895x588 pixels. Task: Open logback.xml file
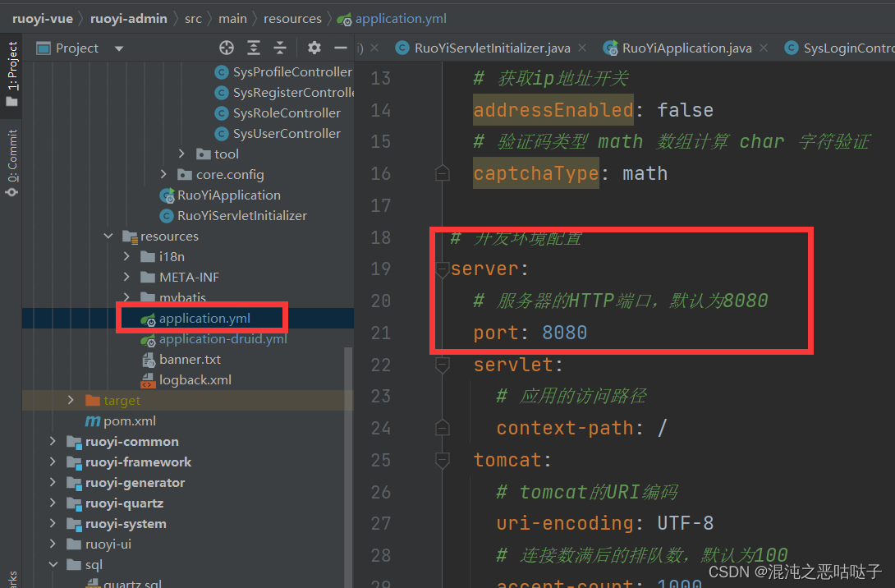tap(195, 379)
